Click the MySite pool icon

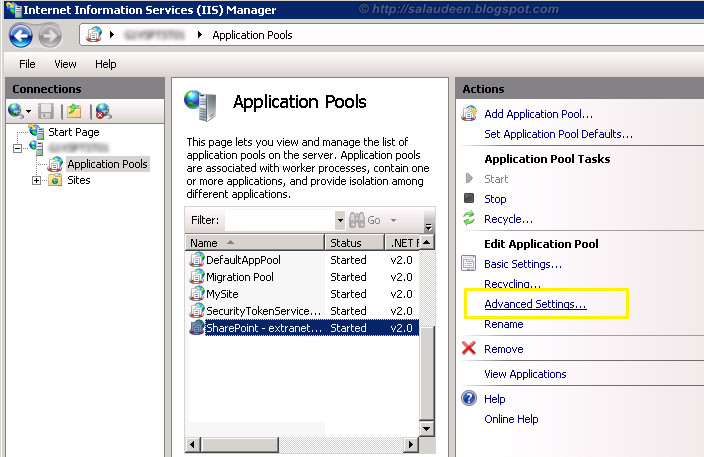[x=197, y=294]
